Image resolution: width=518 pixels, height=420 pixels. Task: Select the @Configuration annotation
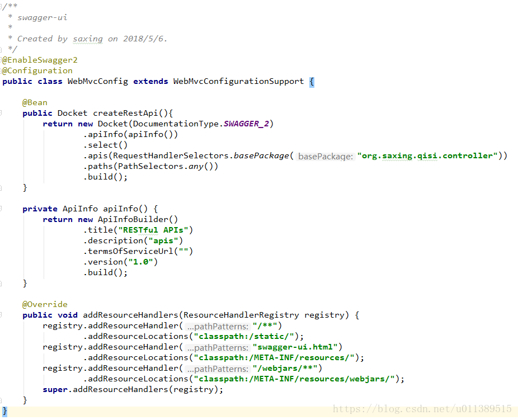pyautogui.click(x=37, y=70)
